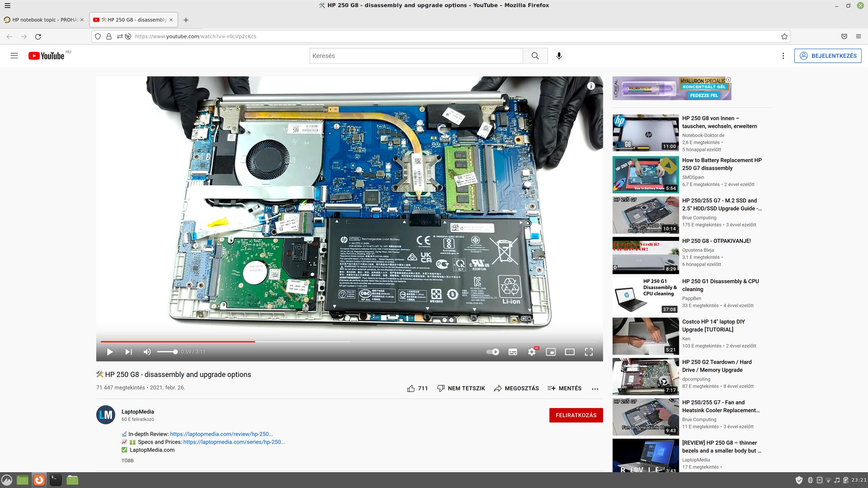This screenshot has height=488, width=868.
Task: Open L'Oréal Hyaluron ad banner
Action: [x=671, y=88]
